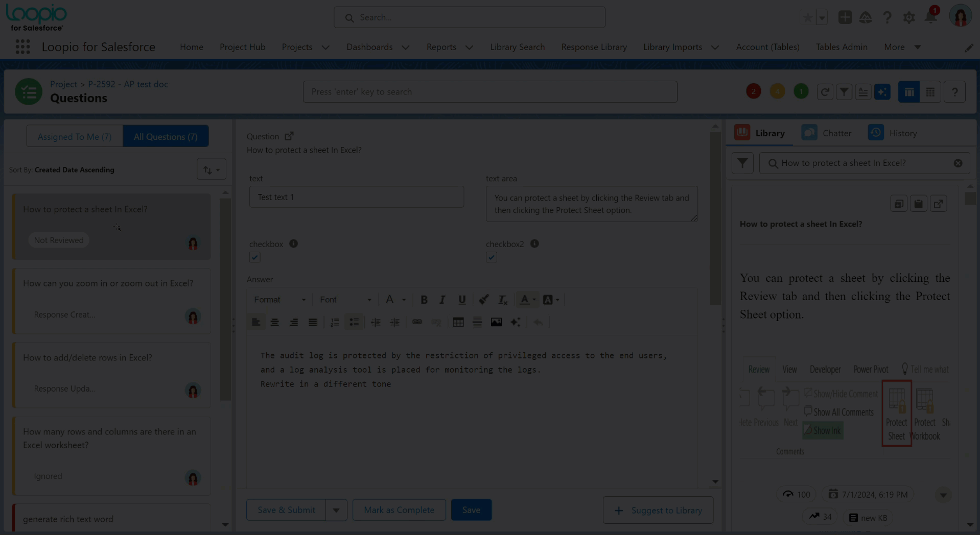
Task: Click the Save button
Action: click(471, 510)
